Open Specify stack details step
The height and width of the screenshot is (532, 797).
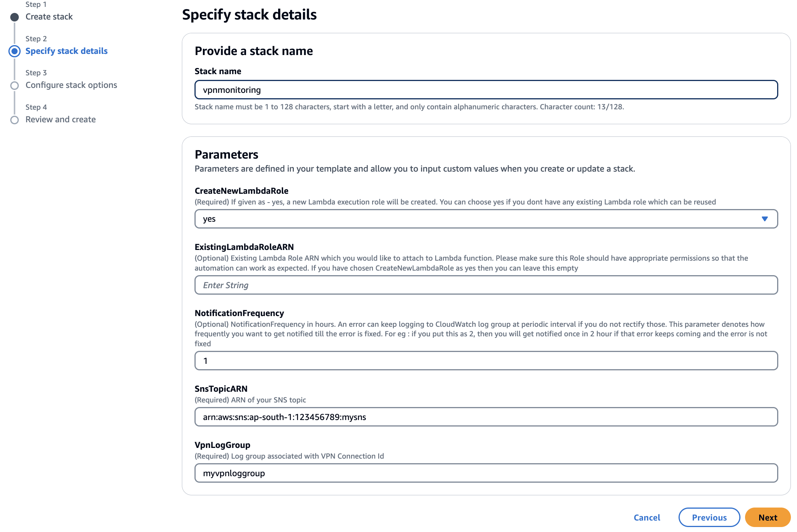[x=66, y=51]
